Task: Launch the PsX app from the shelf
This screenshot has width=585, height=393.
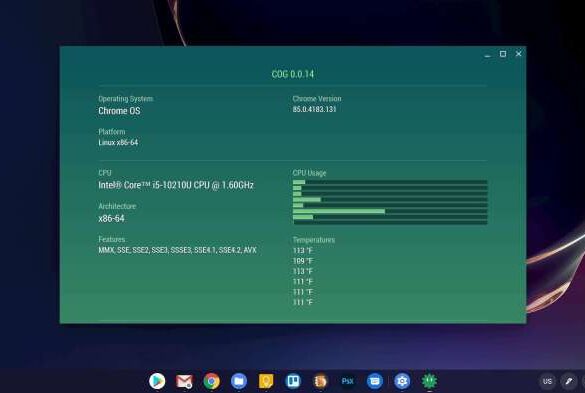Action: click(347, 381)
